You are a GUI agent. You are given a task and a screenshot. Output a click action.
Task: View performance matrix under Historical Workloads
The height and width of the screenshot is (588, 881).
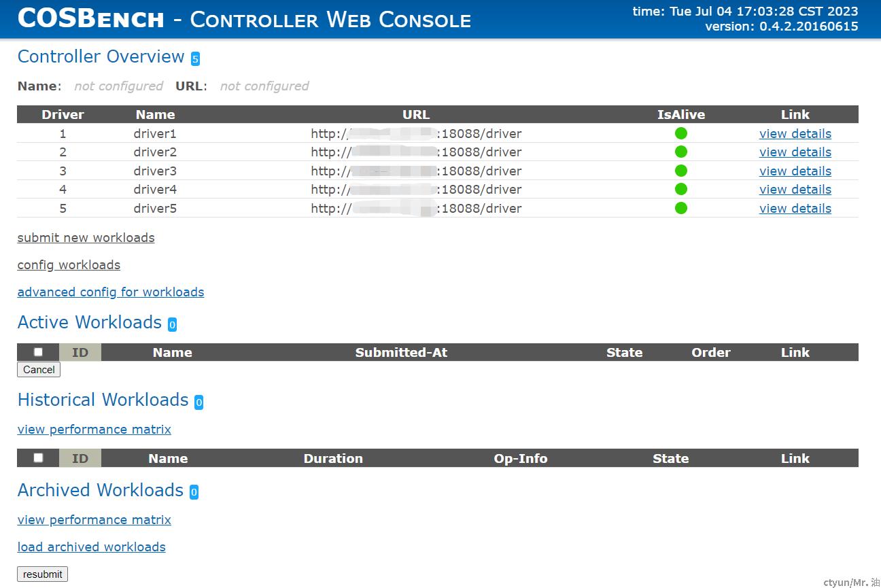[x=94, y=429]
